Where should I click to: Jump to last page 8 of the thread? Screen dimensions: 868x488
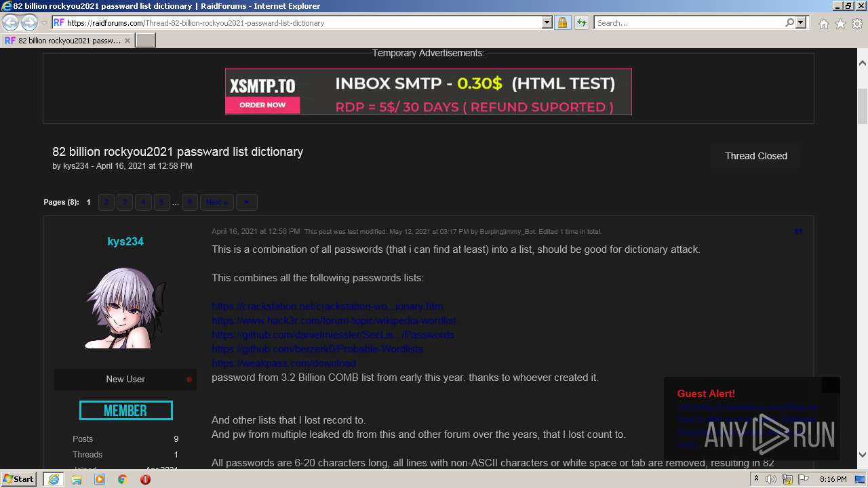coord(190,202)
